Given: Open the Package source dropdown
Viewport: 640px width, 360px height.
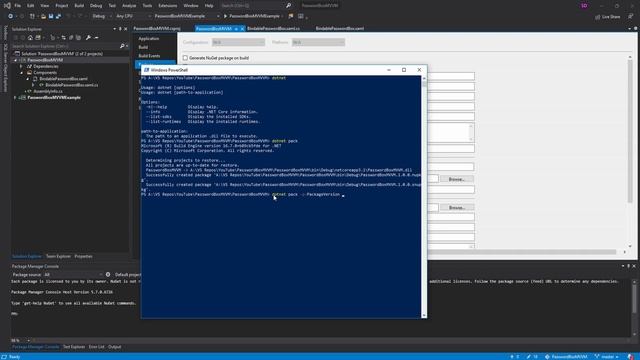Looking at the screenshot, I should 72,275.
